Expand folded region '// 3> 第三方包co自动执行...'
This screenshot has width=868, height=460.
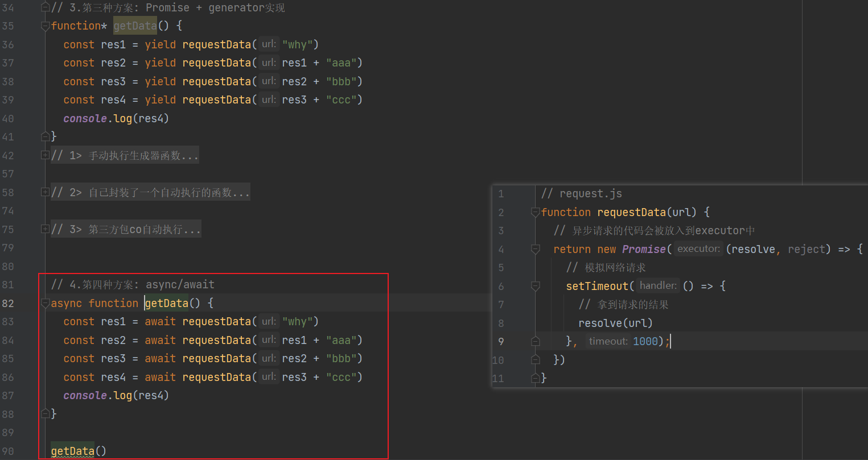(x=46, y=229)
